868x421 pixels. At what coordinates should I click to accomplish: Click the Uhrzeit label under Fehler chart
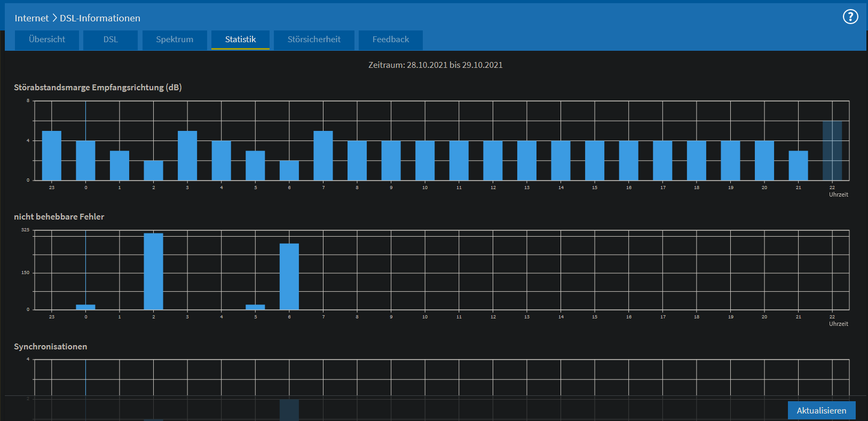(838, 324)
